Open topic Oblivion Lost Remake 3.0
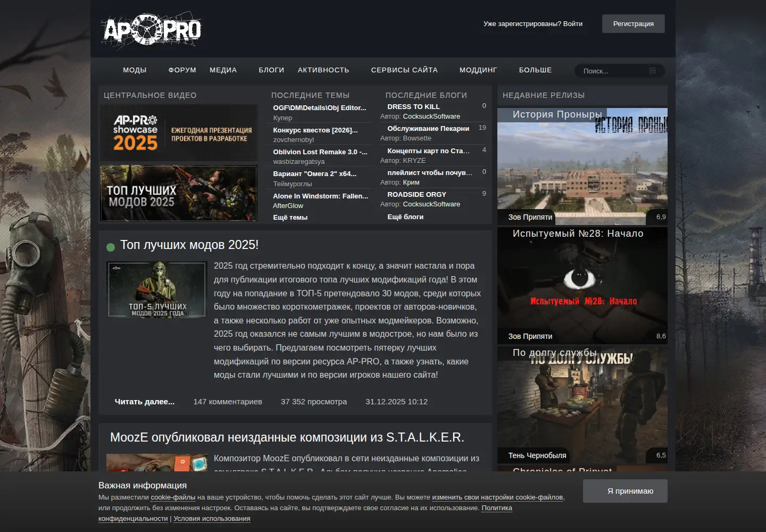This screenshot has width=766, height=532. (320, 152)
